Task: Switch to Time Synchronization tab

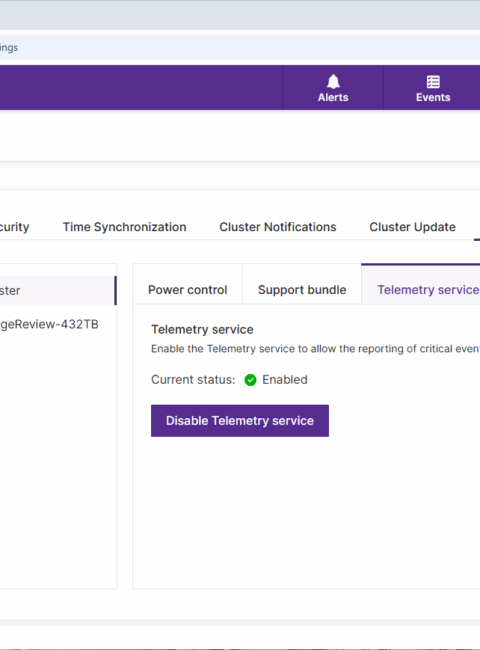Action: click(124, 227)
